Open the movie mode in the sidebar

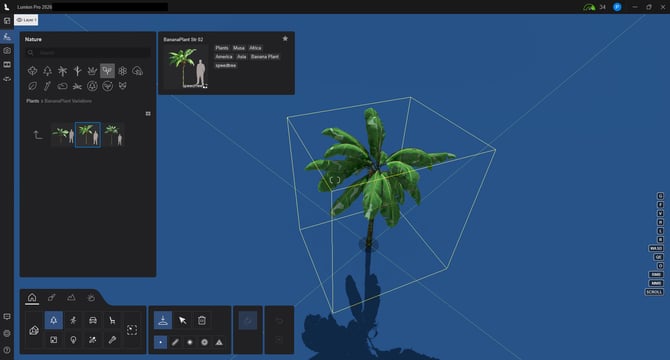tap(7, 64)
